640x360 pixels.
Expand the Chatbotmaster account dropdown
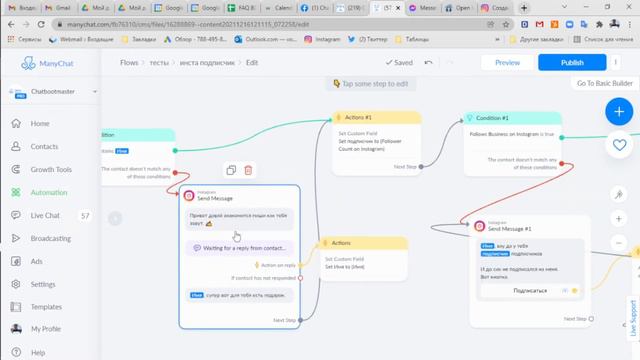coord(95,91)
